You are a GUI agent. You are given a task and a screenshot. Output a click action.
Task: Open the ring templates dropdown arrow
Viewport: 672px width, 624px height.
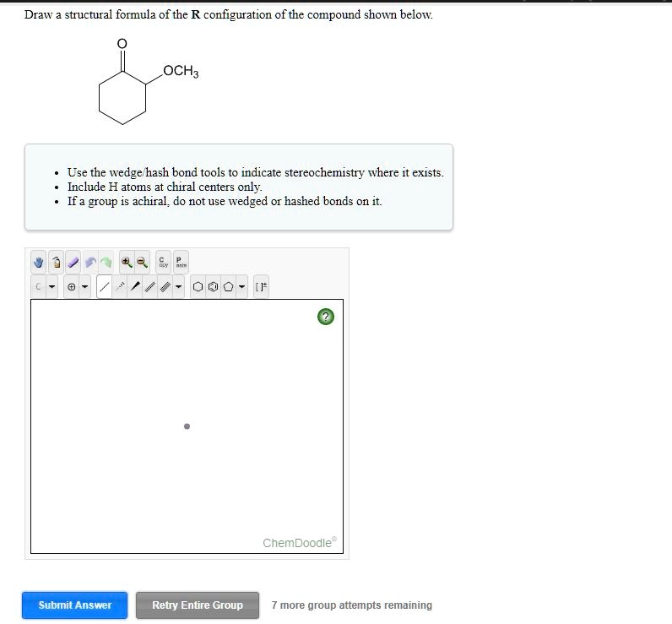pyautogui.click(x=241, y=286)
